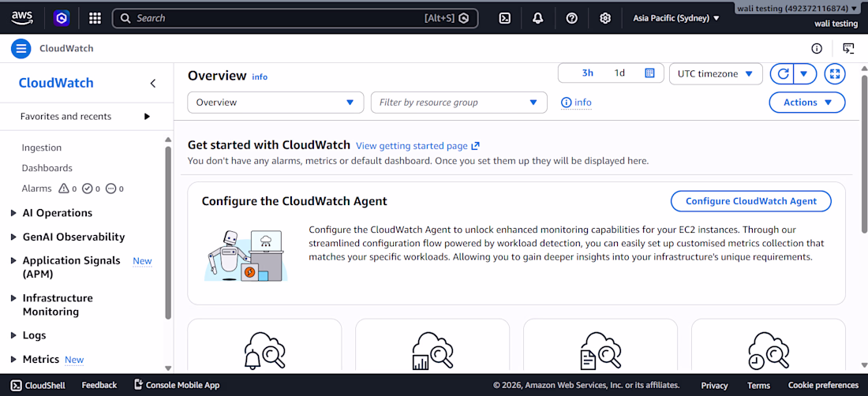Expand Application Signals (APM) section

click(14, 261)
